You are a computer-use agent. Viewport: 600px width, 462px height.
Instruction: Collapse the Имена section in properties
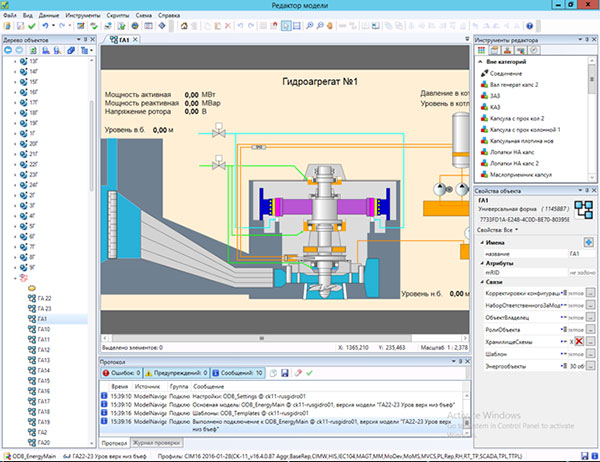click(x=482, y=243)
